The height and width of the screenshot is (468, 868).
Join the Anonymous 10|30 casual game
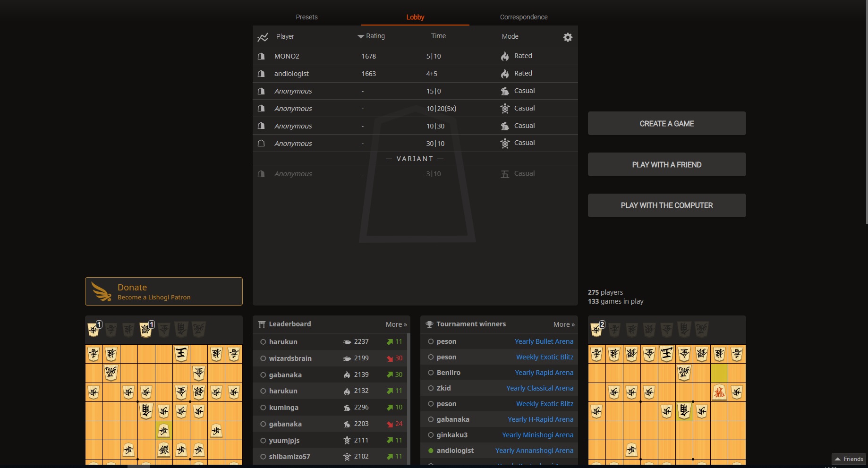[x=415, y=126]
